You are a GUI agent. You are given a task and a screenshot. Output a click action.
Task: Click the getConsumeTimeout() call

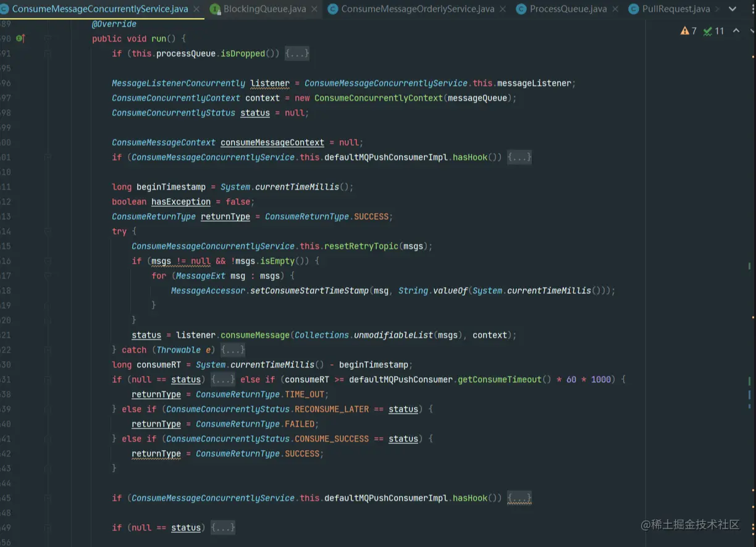tap(505, 380)
